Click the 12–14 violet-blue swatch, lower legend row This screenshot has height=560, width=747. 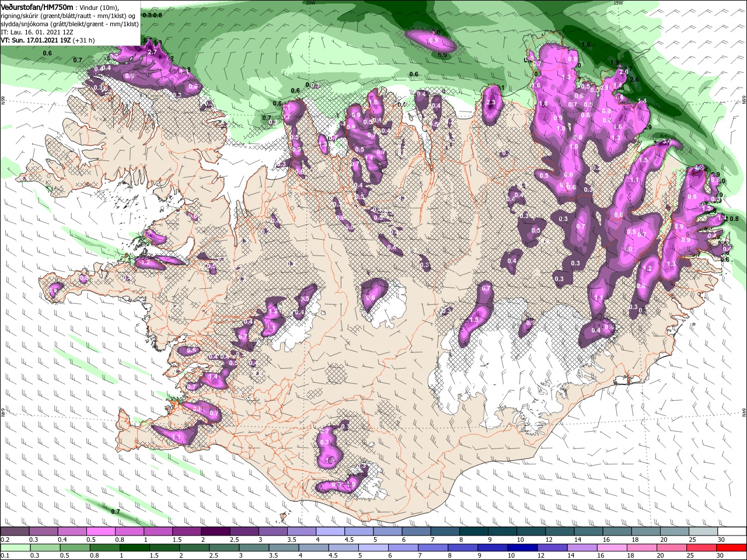click(x=553, y=548)
